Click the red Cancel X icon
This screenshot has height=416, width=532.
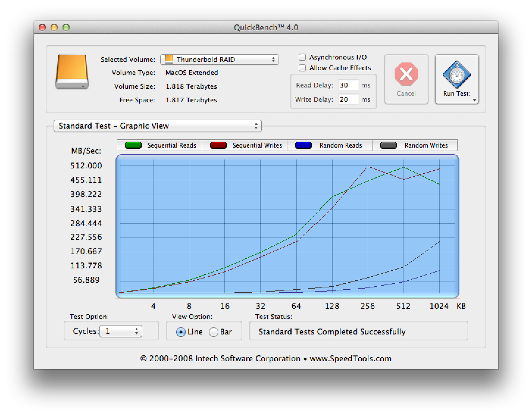(406, 74)
